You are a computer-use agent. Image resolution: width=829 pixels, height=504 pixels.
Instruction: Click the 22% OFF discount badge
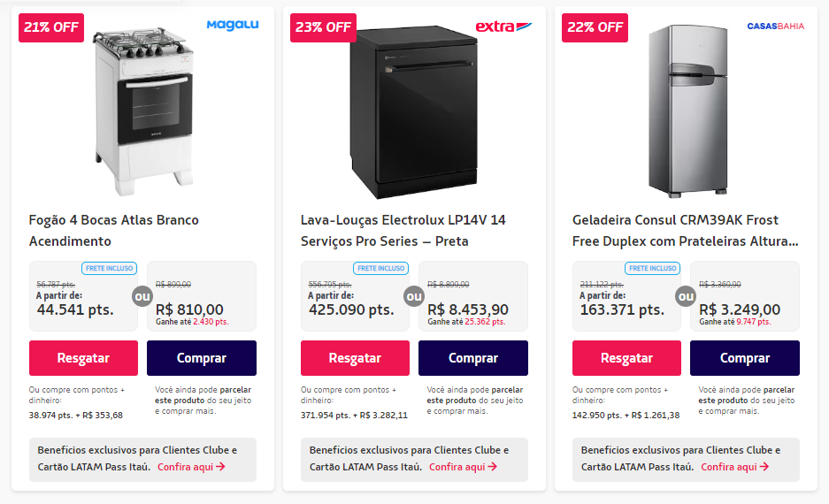tap(595, 27)
